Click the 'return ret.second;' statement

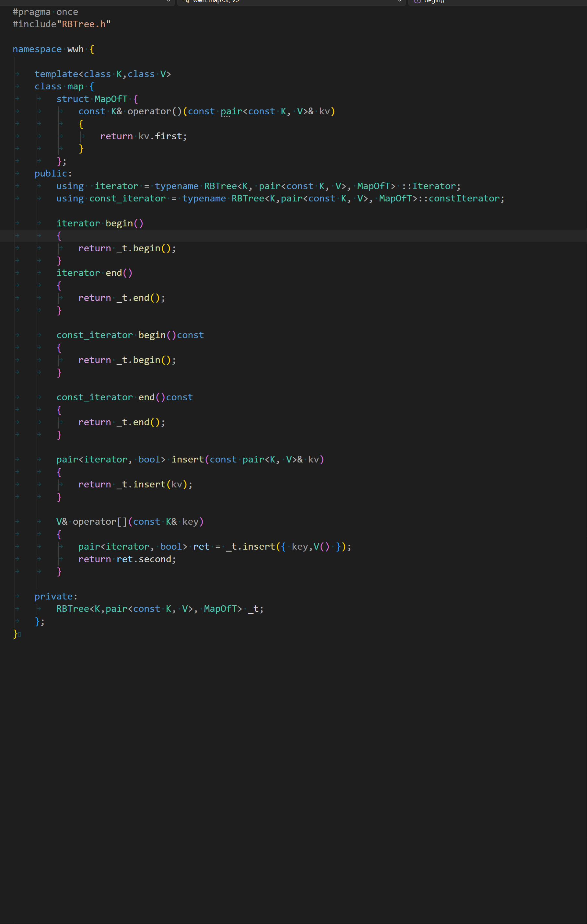point(127,559)
